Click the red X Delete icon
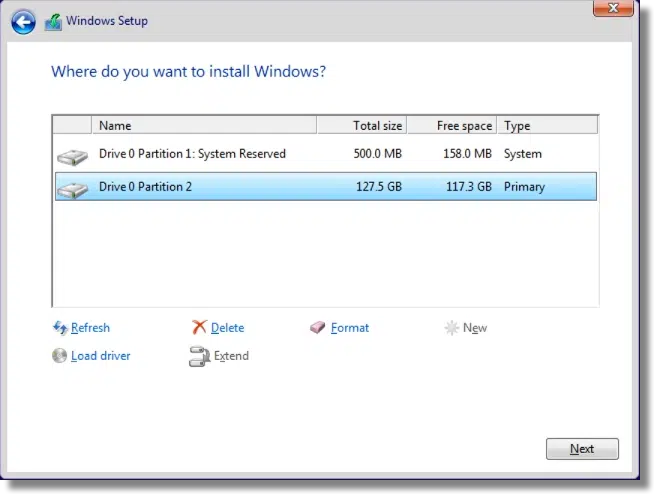Viewport: 654px width, 494px height. [199, 328]
